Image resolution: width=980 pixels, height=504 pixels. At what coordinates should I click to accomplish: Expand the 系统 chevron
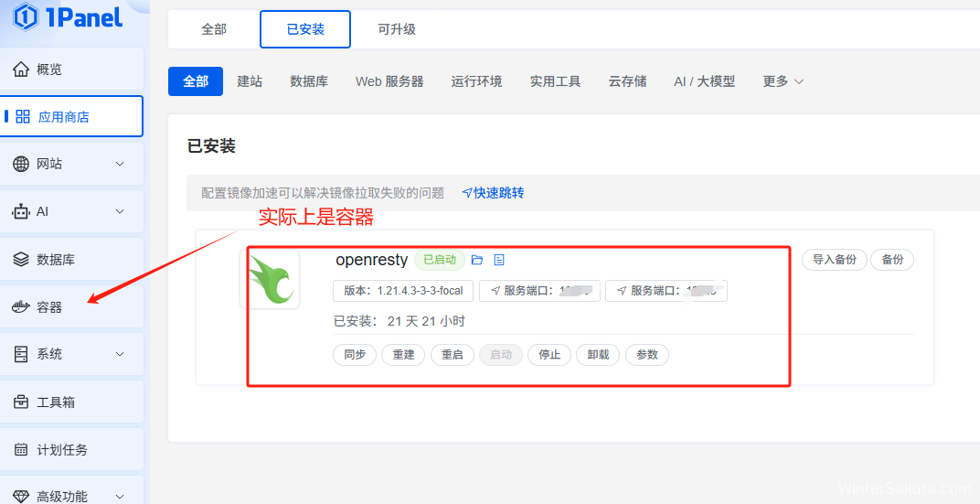120,354
